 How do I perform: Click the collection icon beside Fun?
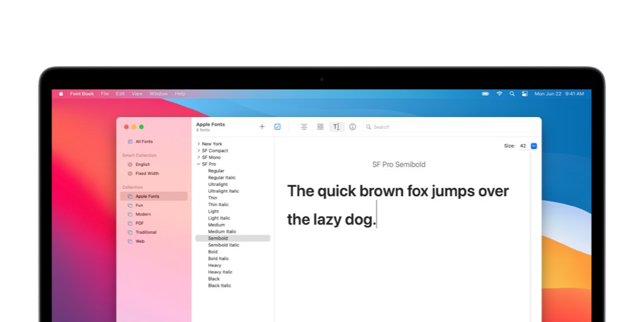click(x=130, y=206)
